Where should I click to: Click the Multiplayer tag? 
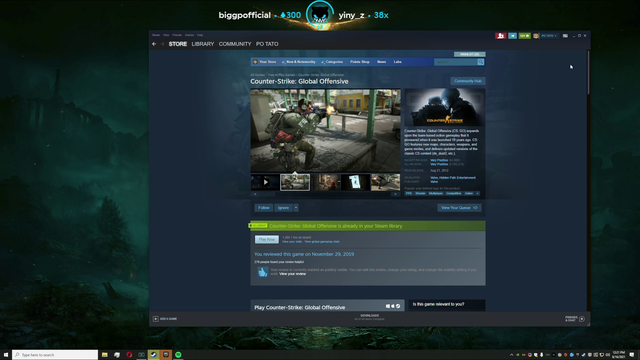click(436, 193)
